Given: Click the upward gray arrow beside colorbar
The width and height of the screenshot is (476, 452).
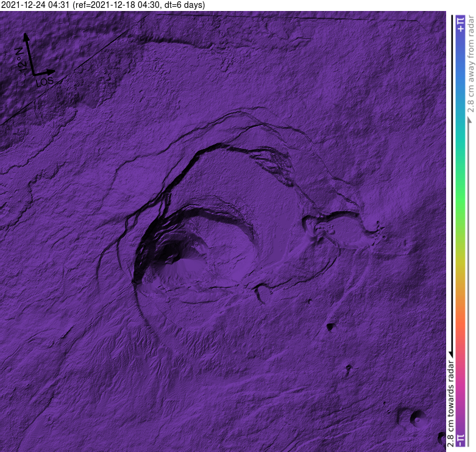Looking at the screenshot, I should click(470, 282).
